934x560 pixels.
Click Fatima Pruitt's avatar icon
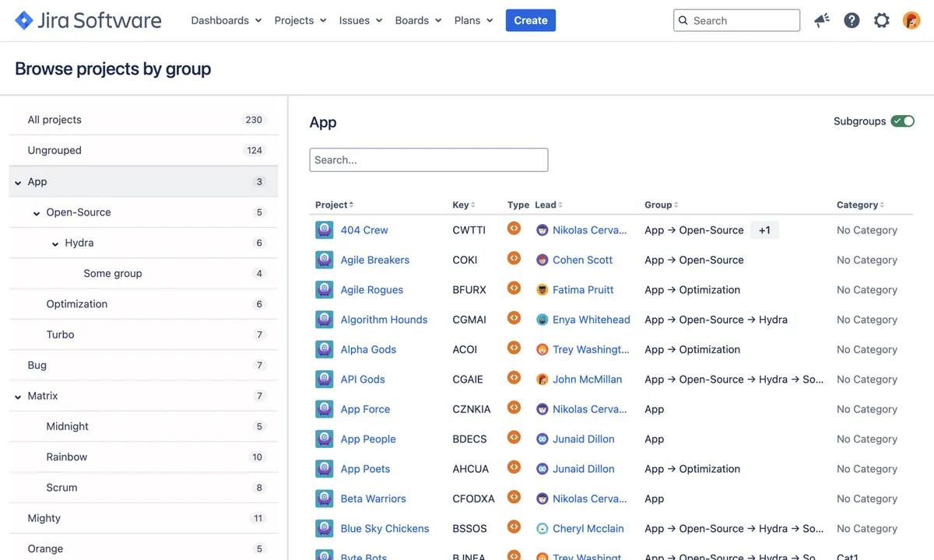tap(542, 289)
